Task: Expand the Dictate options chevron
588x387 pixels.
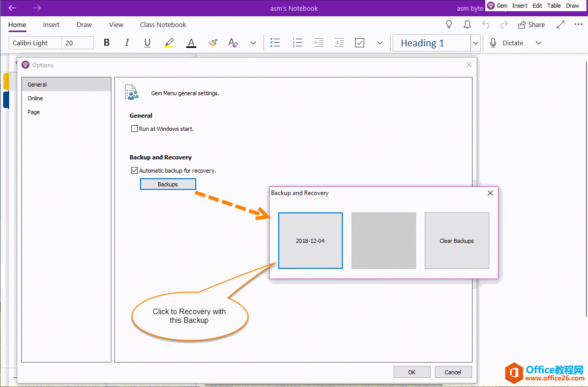Action: pyautogui.click(x=538, y=43)
